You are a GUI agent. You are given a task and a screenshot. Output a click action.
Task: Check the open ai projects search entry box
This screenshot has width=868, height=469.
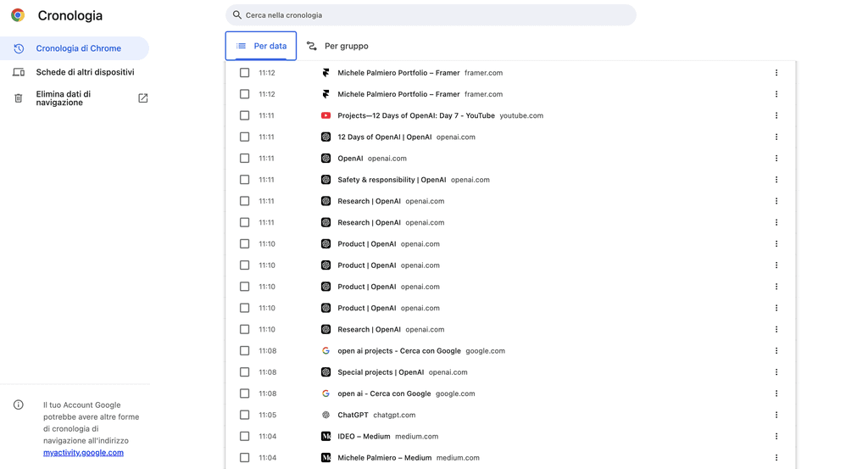(x=244, y=350)
